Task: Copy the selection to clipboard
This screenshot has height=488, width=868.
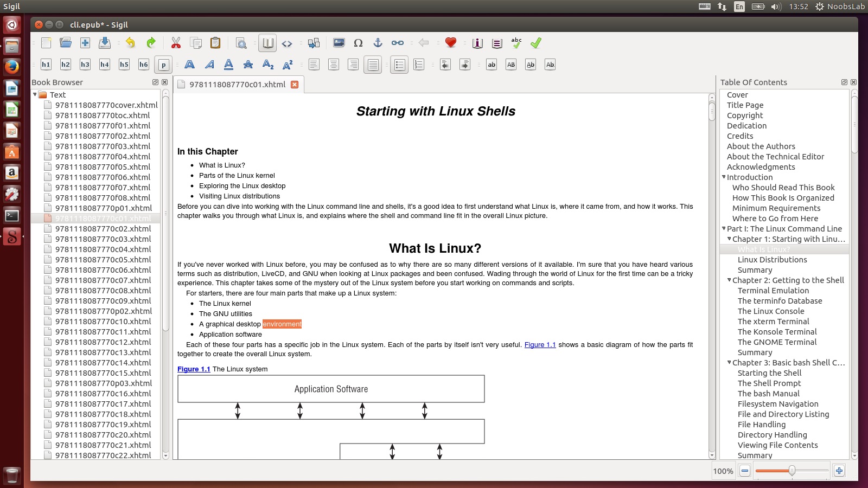Action: 196,43
